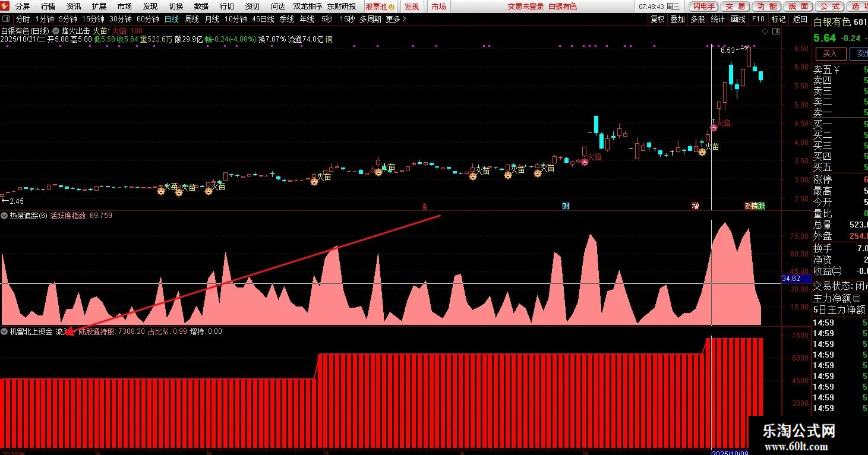
Task: Click the 功能 button
Action: (x=766, y=7)
